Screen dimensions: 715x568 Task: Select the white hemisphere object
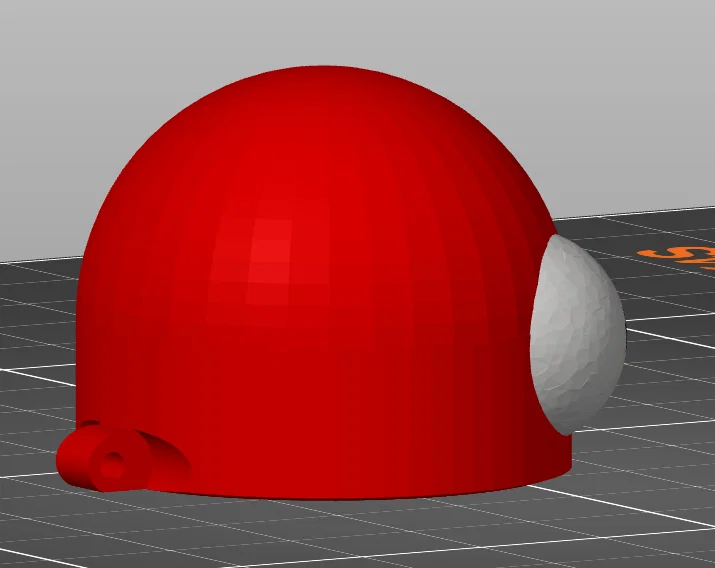pos(578,334)
